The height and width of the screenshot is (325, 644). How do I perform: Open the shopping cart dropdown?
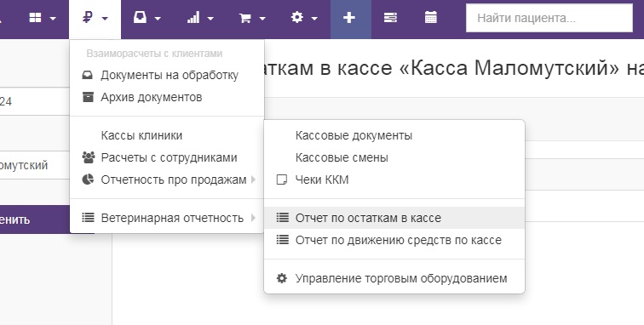coord(252,18)
